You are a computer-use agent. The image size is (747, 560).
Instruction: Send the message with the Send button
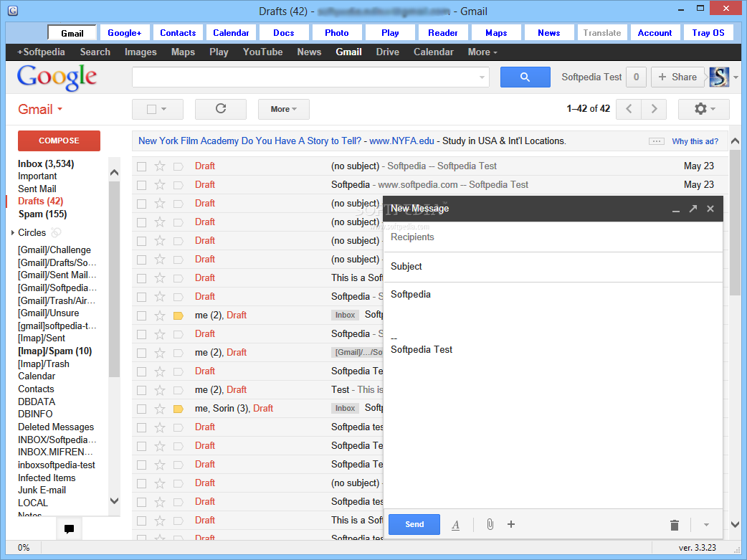pos(414,524)
